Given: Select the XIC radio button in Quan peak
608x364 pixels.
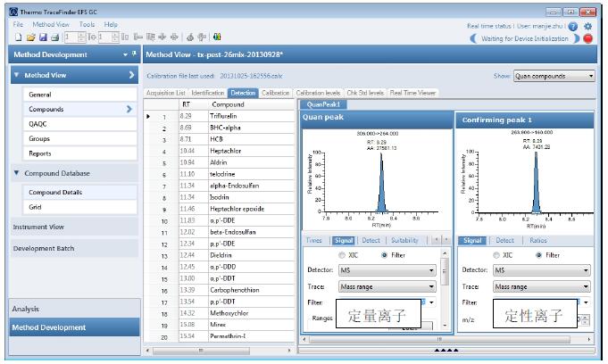Looking at the screenshot, I should (x=341, y=255).
